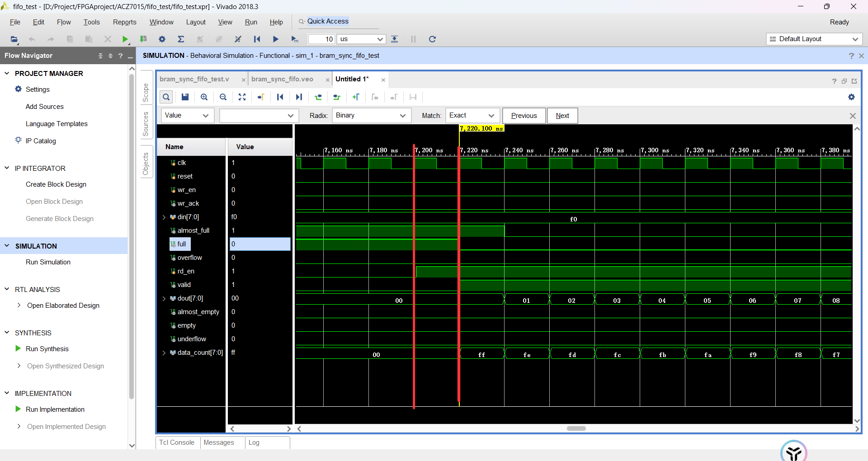868x461 pixels.
Task: Jump to previous transition
Action: [318, 97]
